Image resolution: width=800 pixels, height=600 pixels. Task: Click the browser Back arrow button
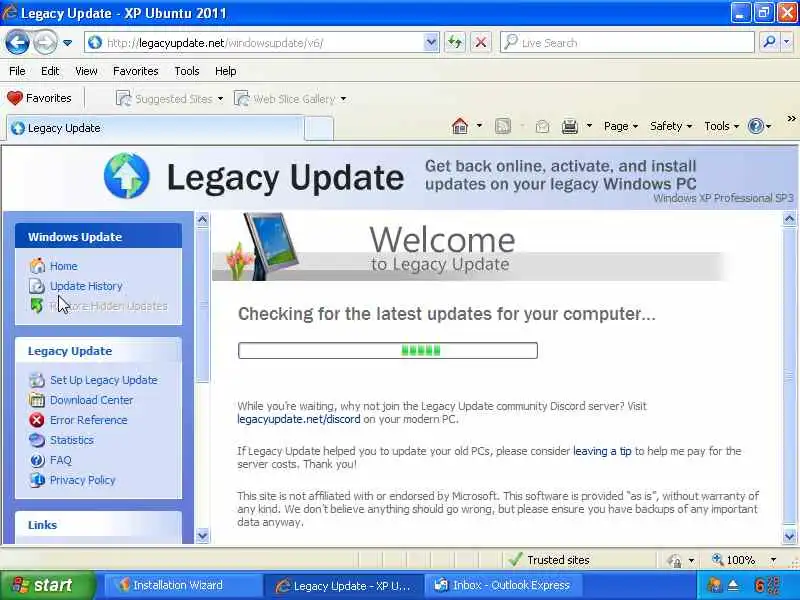pos(17,42)
